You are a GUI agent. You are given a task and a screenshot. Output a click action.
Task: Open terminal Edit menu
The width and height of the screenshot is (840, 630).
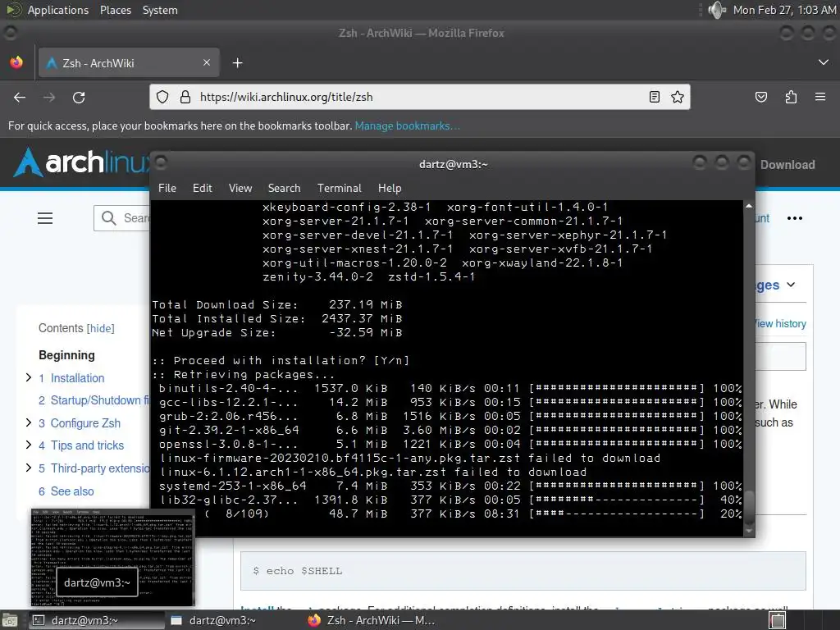tap(202, 188)
